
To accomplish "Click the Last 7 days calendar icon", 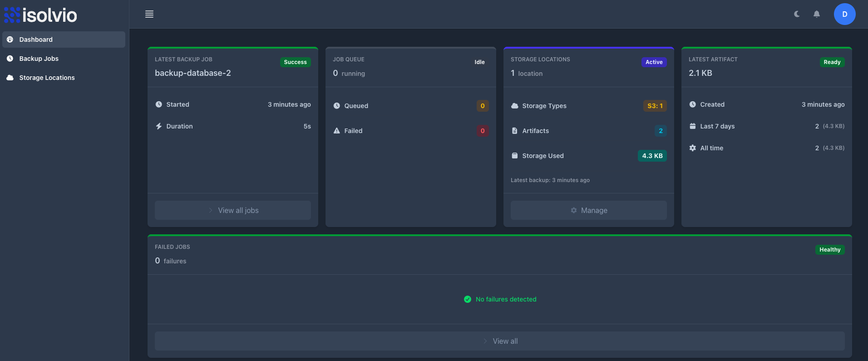I will 693,126.
